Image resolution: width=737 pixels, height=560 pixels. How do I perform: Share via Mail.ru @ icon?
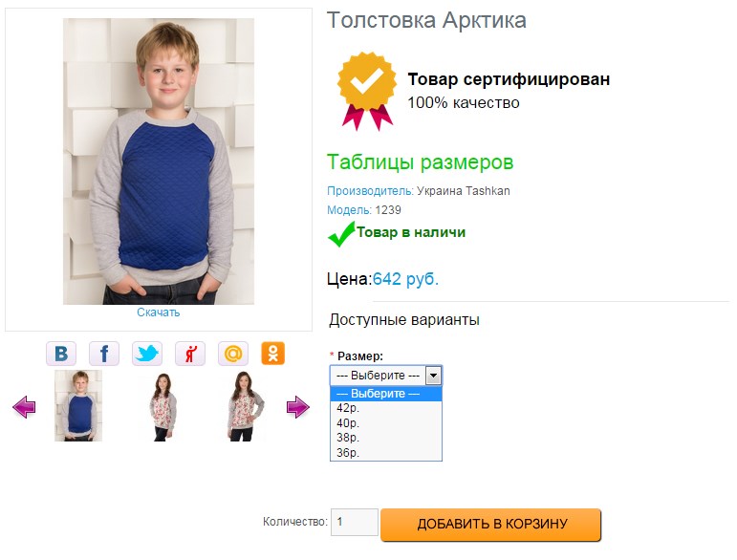232,354
